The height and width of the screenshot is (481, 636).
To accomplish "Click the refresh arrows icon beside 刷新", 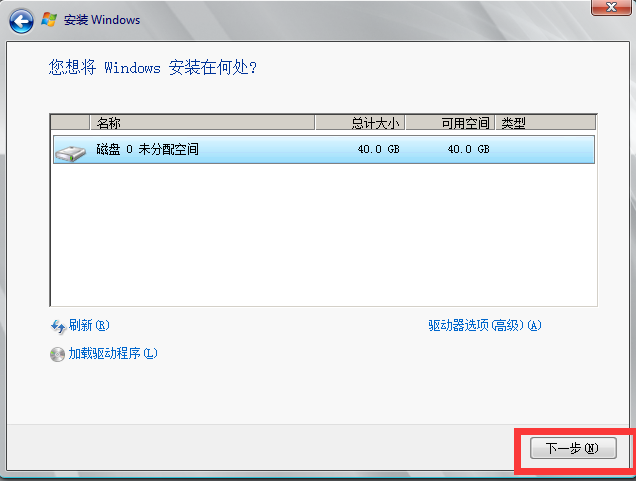I will [x=58, y=326].
